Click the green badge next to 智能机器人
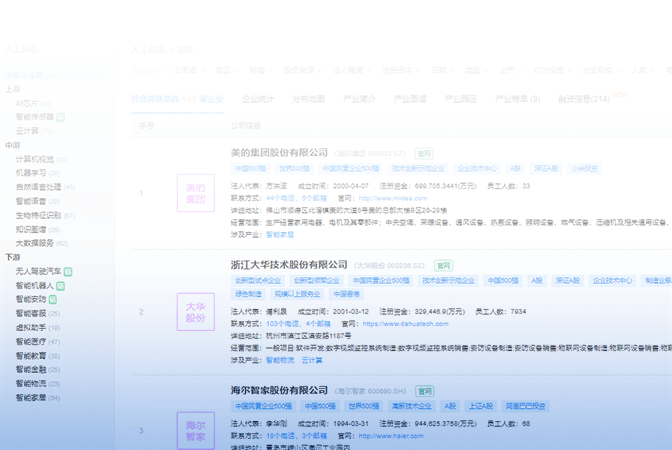 pyautogui.click(x=62, y=285)
